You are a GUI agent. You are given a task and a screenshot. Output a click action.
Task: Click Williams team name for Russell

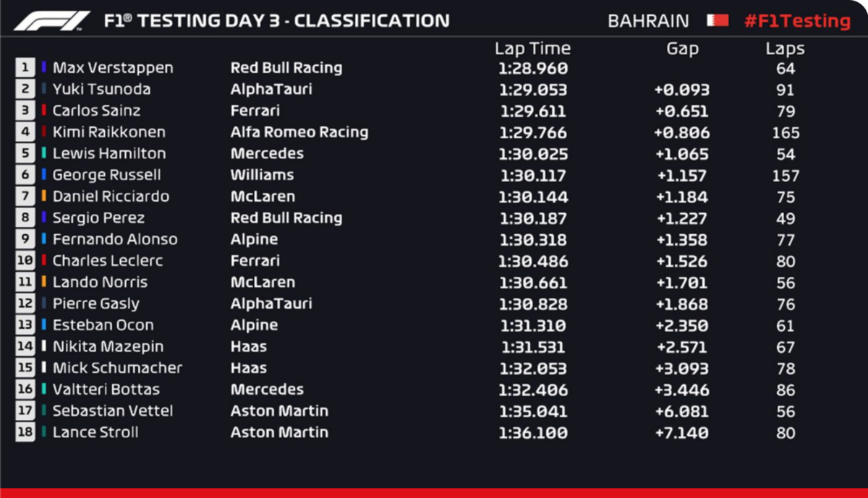[262, 175]
